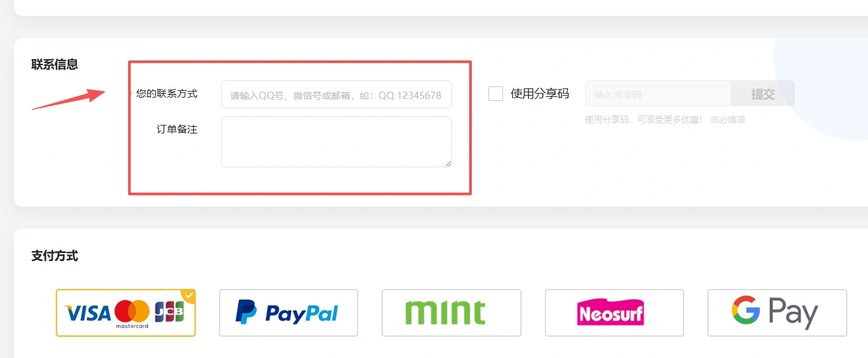Focus the 输入分享码 share code field
Screen dimensions: 868x358
[x=658, y=94]
